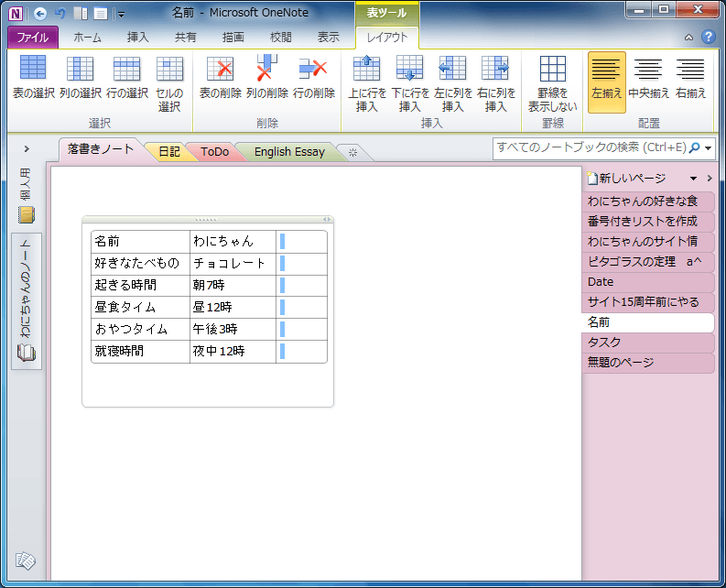
Task: Open Unfiled Notes icon at bottom left
Action: click(26, 561)
